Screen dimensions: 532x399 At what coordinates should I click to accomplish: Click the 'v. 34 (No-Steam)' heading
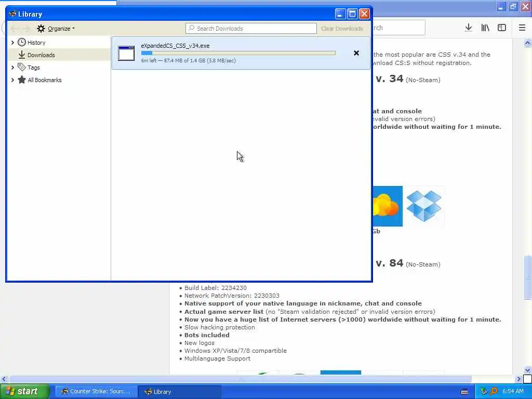[x=408, y=79]
